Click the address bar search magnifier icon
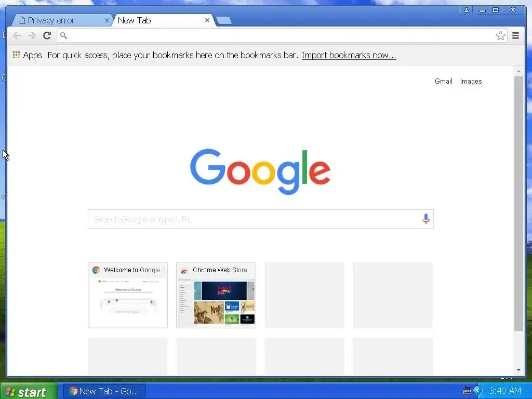The width and height of the screenshot is (532, 399). coord(63,35)
